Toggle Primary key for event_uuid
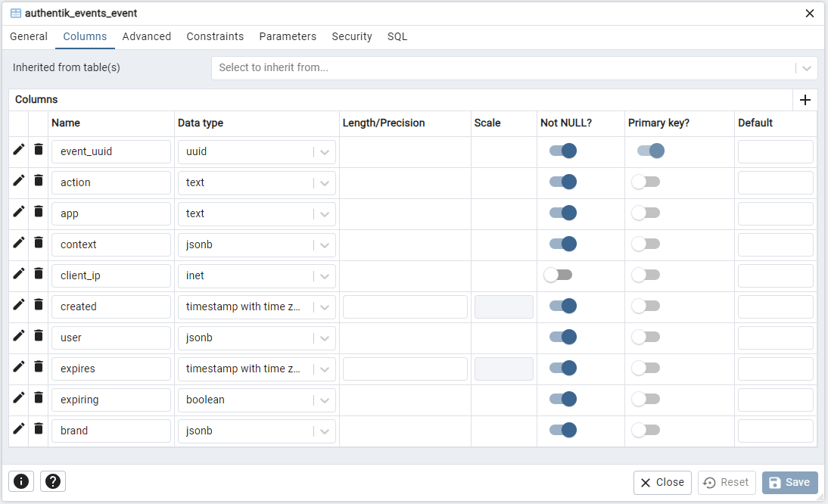This screenshot has height=504, width=828. pos(651,151)
